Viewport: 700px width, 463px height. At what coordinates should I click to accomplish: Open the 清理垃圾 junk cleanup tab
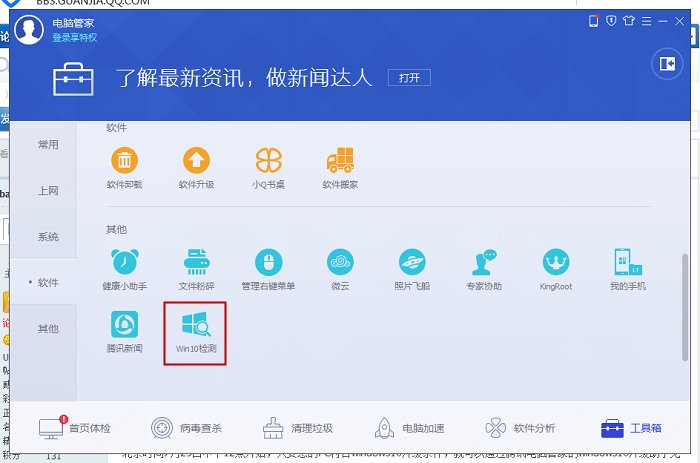tap(297, 428)
